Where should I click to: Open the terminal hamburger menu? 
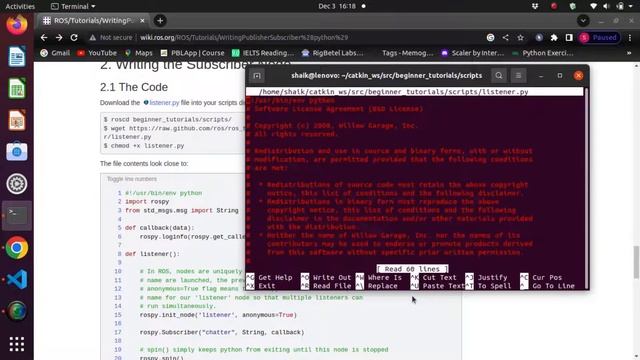pyautogui.click(x=518, y=76)
